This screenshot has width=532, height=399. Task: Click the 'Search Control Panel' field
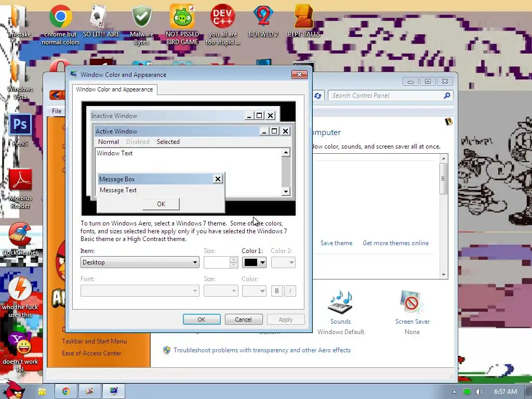coord(387,96)
